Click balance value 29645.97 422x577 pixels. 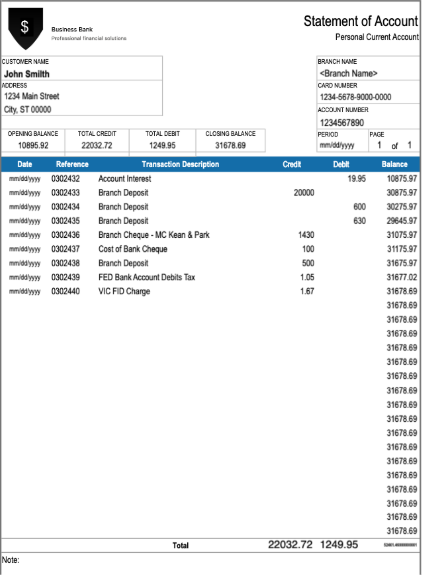(x=402, y=221)
